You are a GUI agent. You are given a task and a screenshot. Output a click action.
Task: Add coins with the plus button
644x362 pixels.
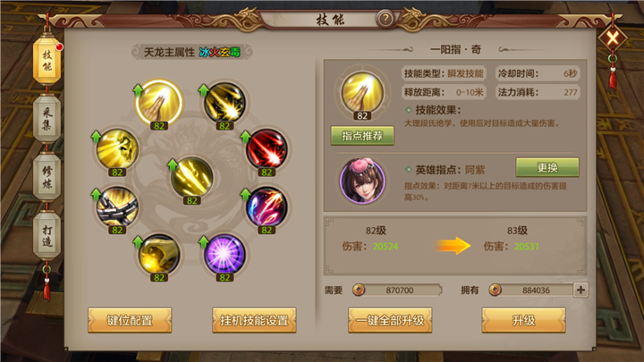[580, 290]
